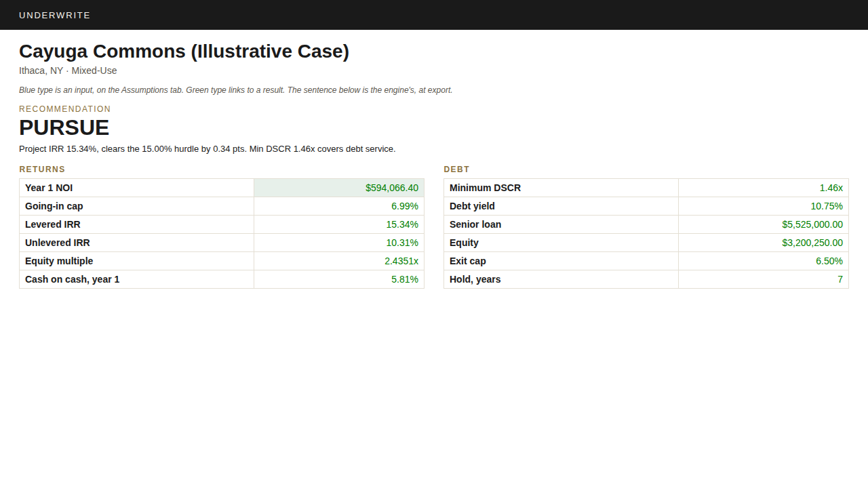The height and width of the screenshot is (488, 868).
Task: Select the Unlevered IRR row label
Action: (58, 243)
